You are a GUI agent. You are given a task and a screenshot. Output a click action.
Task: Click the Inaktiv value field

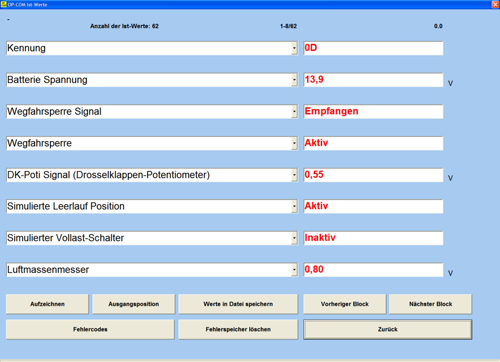373,238
